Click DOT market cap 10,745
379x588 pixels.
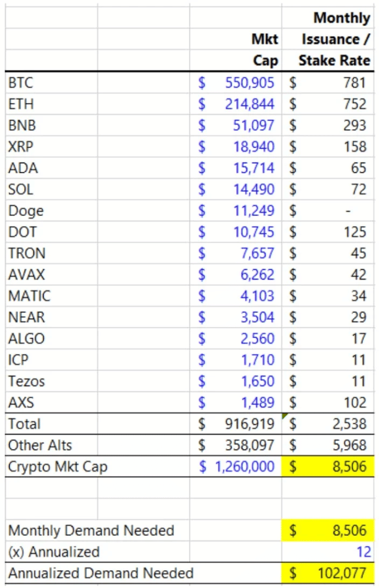tap(254, 233)
